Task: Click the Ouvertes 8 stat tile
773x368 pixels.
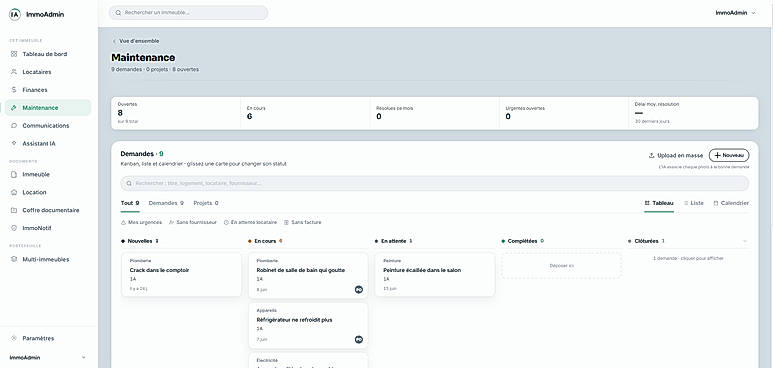Action: [x=176, y=113]
